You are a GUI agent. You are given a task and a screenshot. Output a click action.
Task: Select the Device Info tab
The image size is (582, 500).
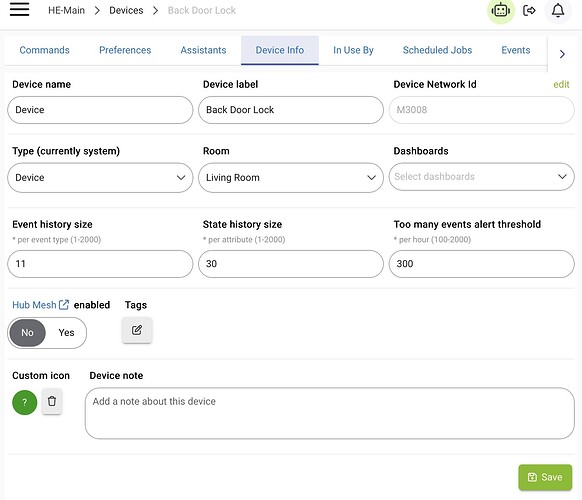click(x=280, y=50)
